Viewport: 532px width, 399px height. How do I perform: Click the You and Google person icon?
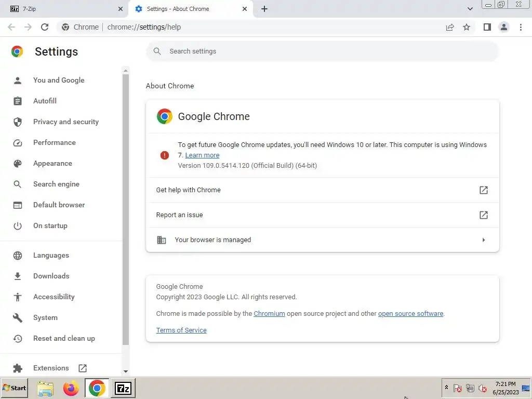[18, 81]
